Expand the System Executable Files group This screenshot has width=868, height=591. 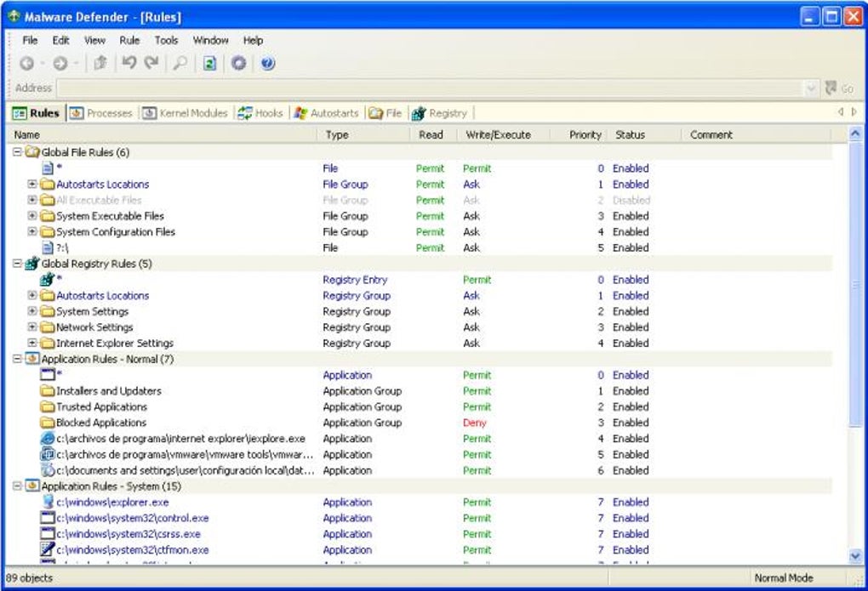coord(32,216)
